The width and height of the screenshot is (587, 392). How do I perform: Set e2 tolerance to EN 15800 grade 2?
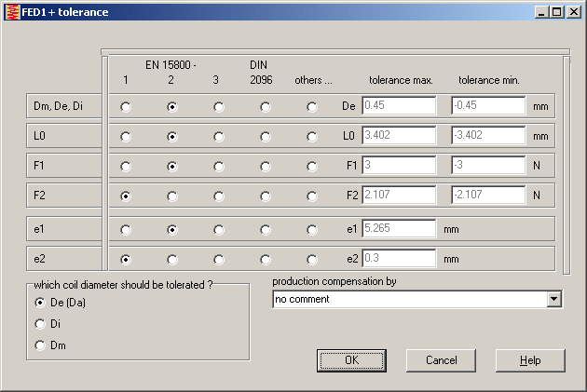[172, 260]
